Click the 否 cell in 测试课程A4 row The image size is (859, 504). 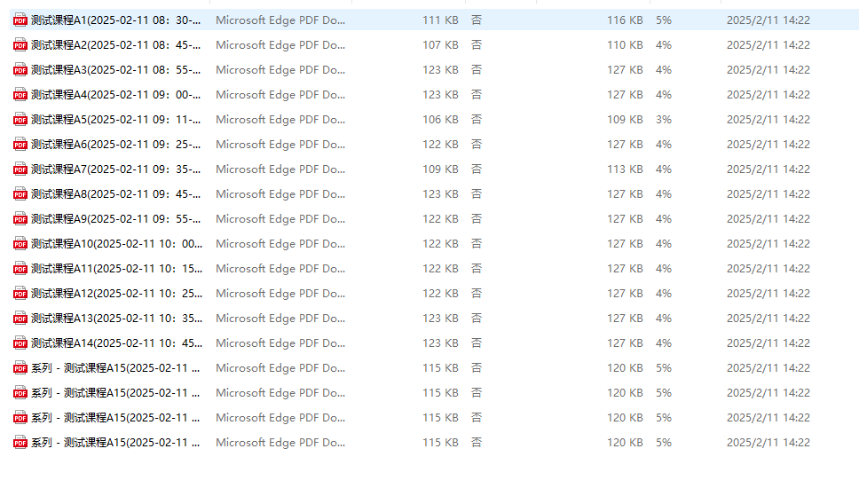tap(477, 95)
